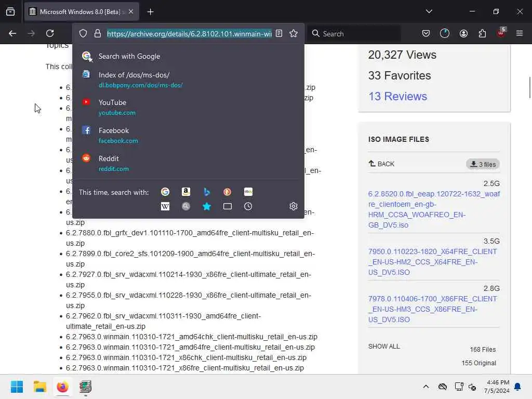Viewport: 532px width, 399px height.
Task: Click 6.2.7963.0 x86chk list entry
Action: [187, 357]
